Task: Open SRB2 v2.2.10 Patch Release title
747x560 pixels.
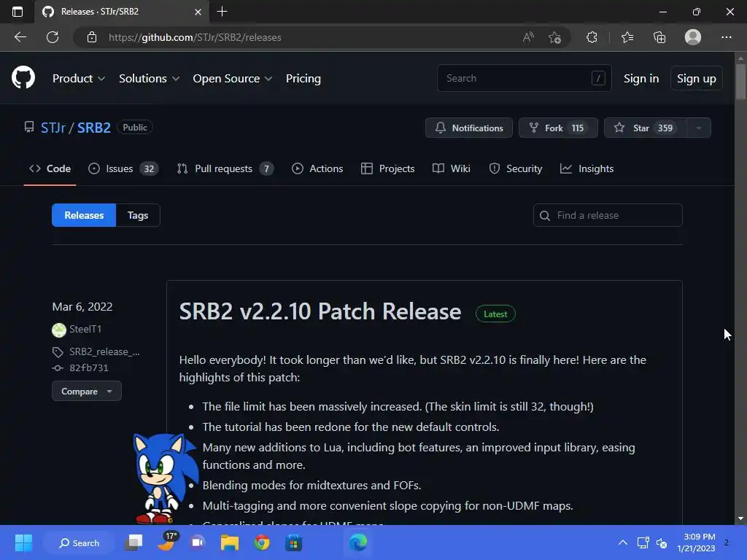Action: [x=320, y=312]
